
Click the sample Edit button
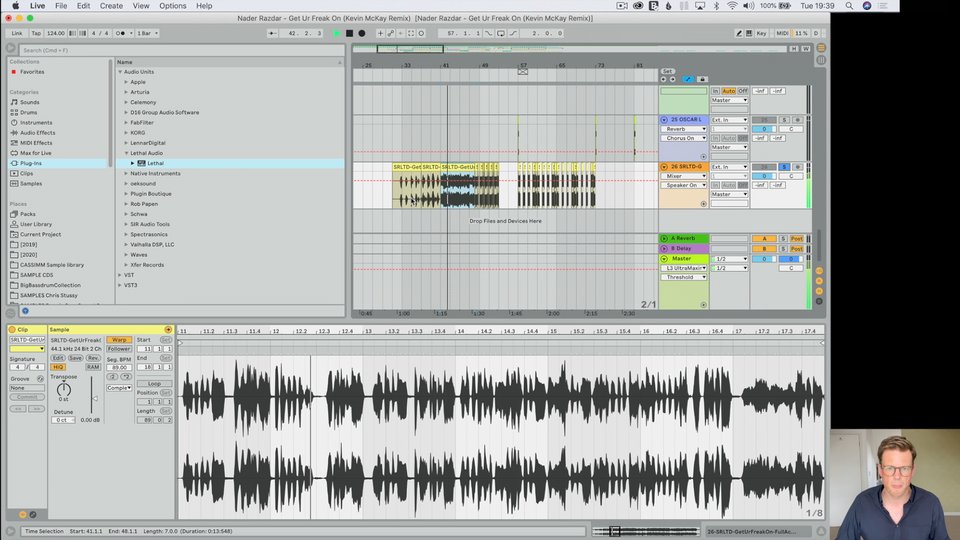[x=58, y=358]
